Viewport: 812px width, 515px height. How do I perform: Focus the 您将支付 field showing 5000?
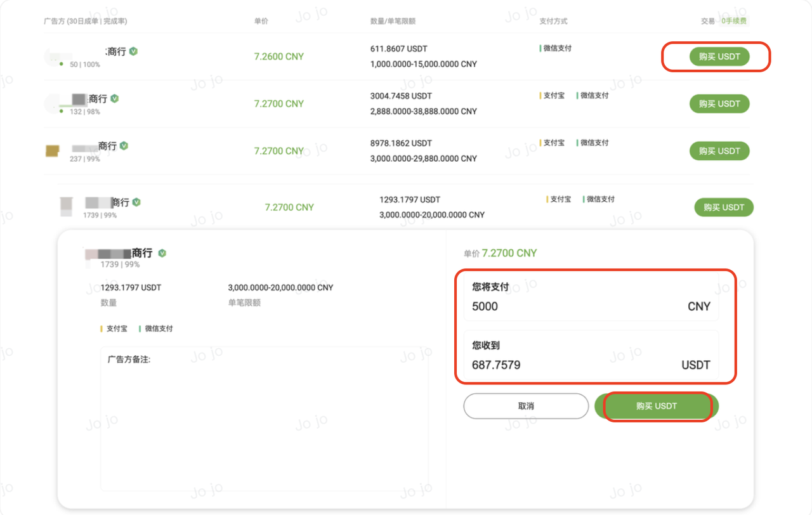[x=591, y=306]
